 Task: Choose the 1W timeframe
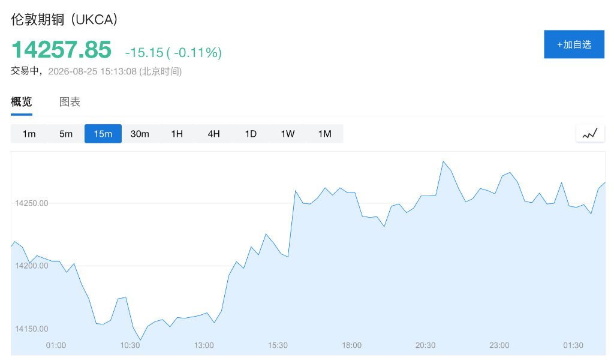coord(288,134)
